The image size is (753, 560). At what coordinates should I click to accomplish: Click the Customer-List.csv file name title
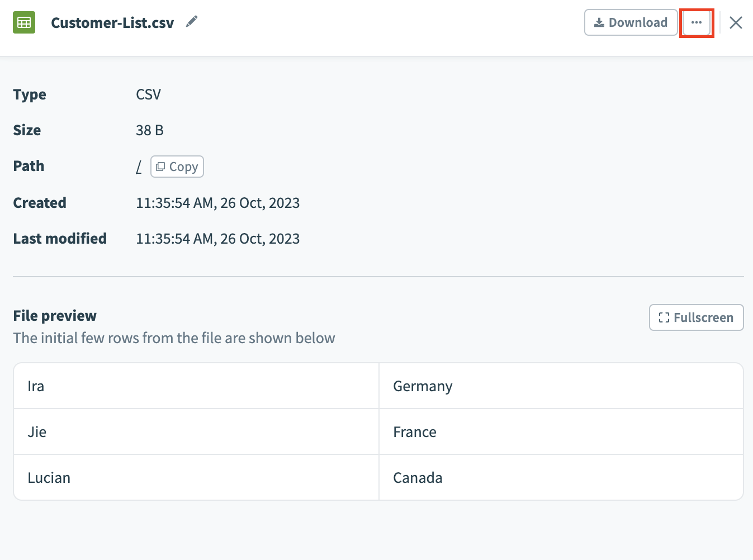coord(112,23)
